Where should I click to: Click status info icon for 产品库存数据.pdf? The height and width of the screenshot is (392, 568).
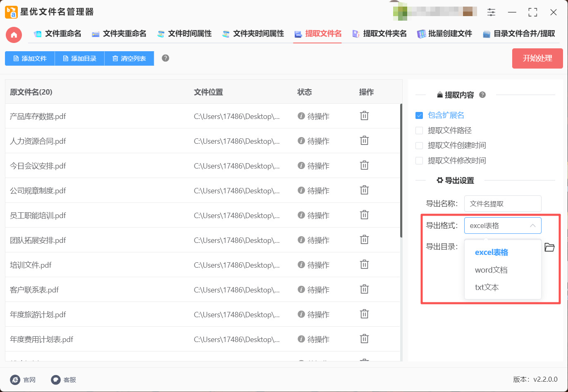coord(301,116)
